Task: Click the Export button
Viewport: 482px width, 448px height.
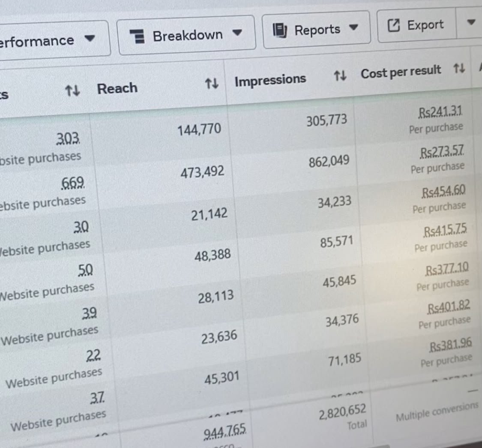Action: pyautogui.click(x=416, y=25)
